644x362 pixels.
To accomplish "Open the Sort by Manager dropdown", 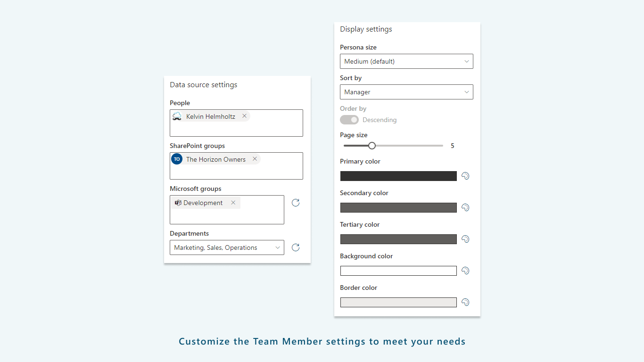I will (x=406, y=92).
